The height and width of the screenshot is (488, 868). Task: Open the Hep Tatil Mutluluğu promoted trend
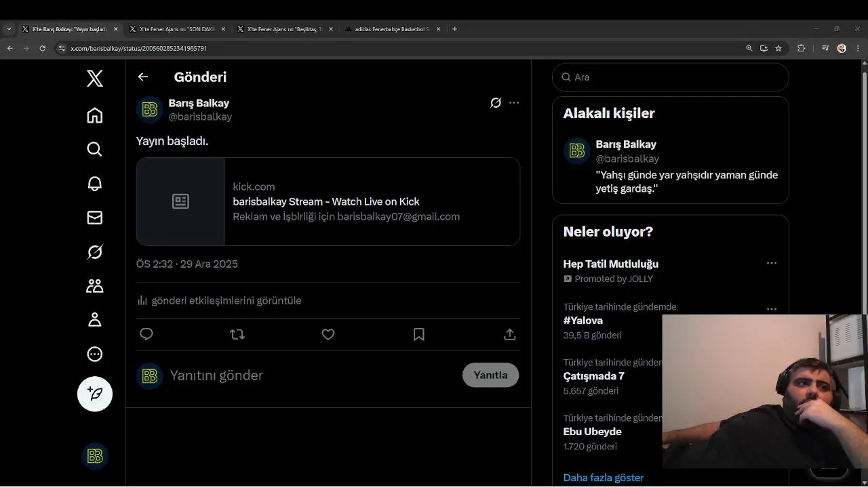[611, 264]
